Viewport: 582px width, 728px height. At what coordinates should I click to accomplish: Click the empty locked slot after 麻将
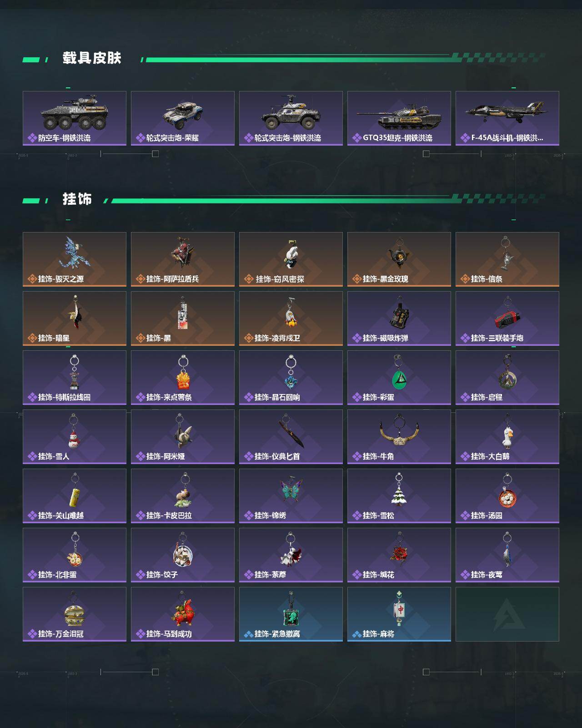[507, 614]
